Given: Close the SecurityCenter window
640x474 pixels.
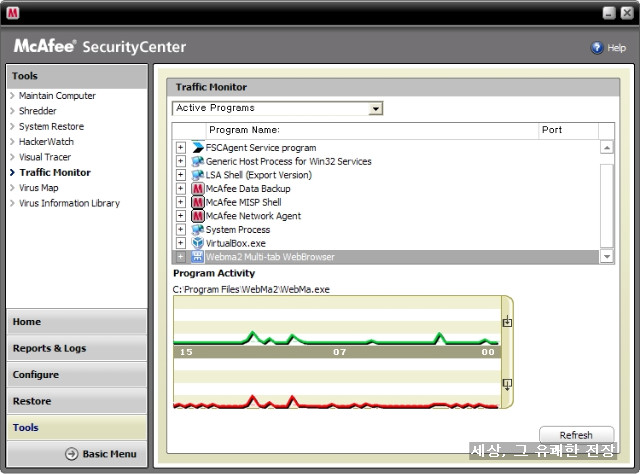Looking at the screenshot, I should pyautogui.click(x=627, y=13).
